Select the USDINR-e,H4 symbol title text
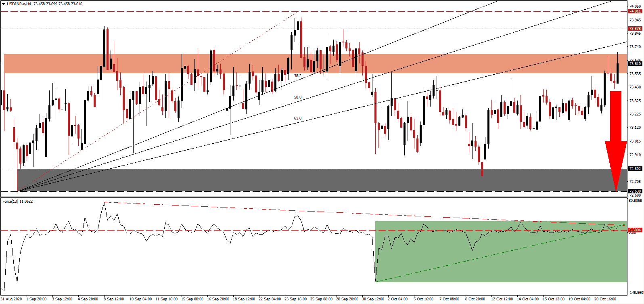Viewport: 644px width, 304px height. tap(19, 4)
